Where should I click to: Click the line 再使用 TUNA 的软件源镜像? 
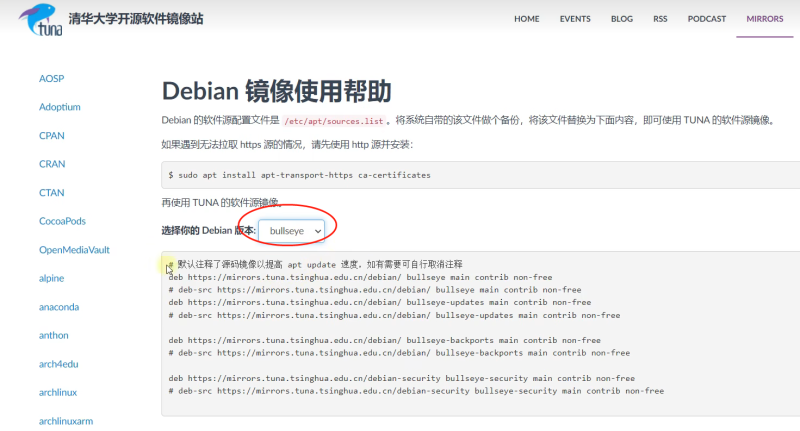pos(221,203)
